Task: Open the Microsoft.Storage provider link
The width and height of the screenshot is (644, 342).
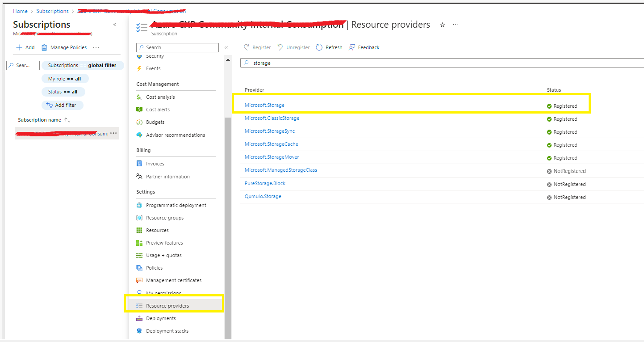Action: [264, 106]
